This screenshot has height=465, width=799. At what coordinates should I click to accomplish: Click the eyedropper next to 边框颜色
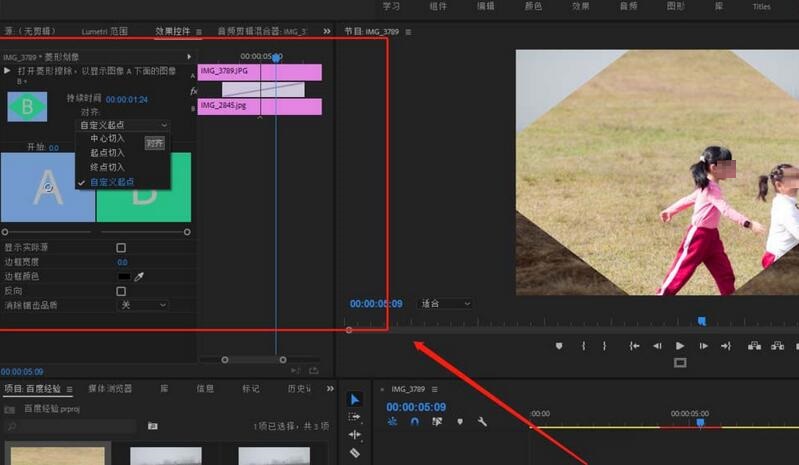(140, 276)
